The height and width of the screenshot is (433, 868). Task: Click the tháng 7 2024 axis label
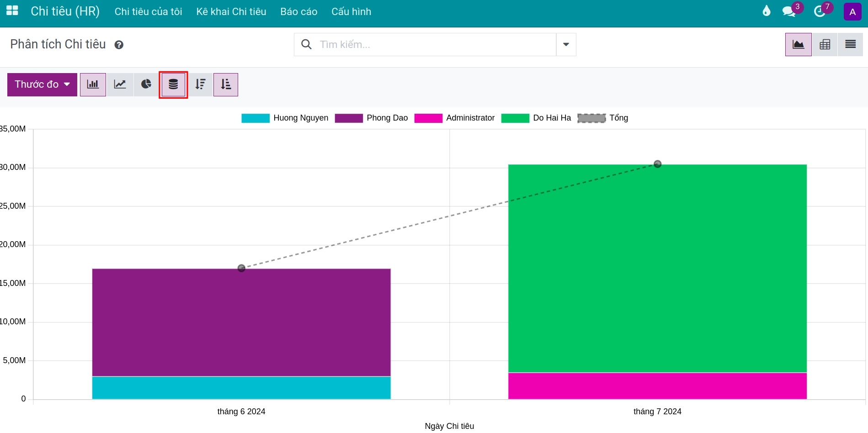click(657, 412)
